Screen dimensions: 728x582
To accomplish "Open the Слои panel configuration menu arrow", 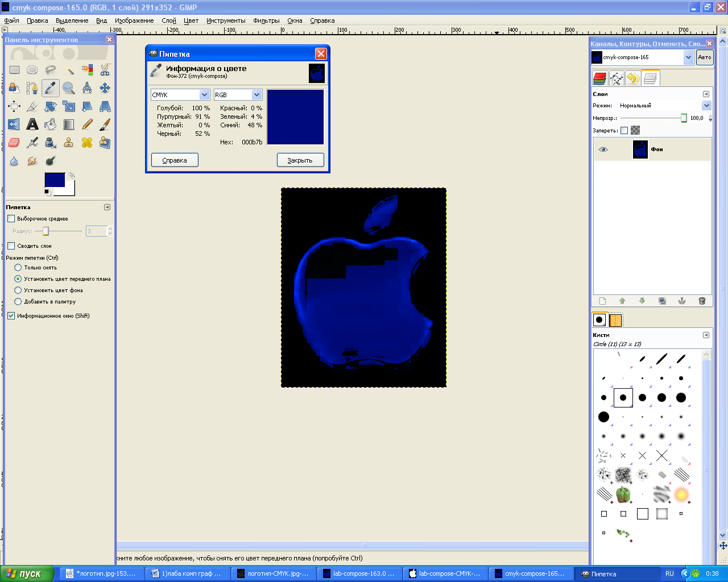I will 706,94.
